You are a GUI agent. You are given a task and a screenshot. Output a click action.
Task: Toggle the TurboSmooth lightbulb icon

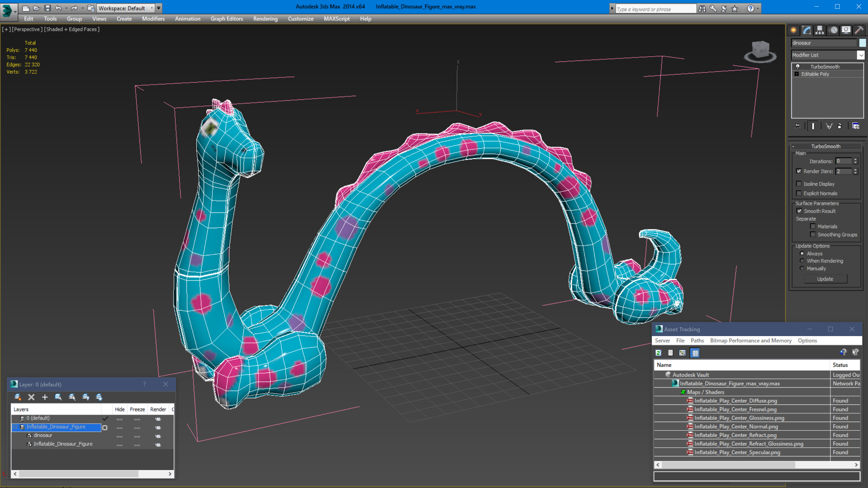coord(798,66)
